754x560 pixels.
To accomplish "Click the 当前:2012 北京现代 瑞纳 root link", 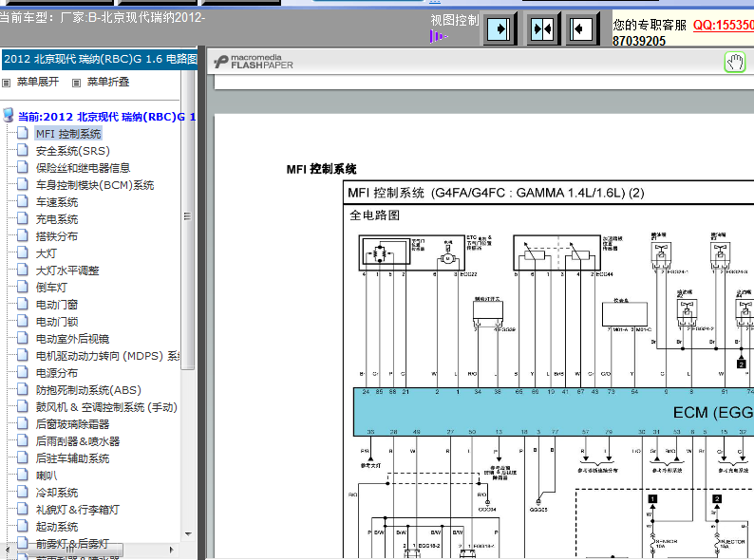I will pyautogui.click(x=106, y=117).
